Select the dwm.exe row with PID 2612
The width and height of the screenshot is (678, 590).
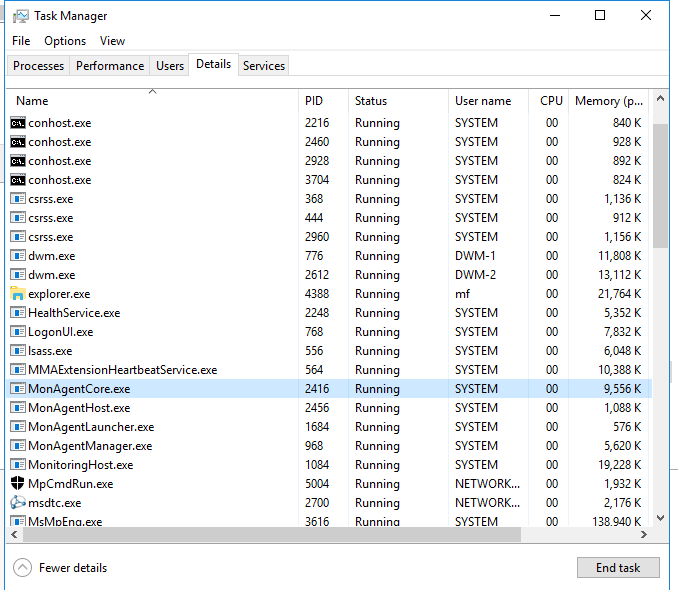pos(329,275)
